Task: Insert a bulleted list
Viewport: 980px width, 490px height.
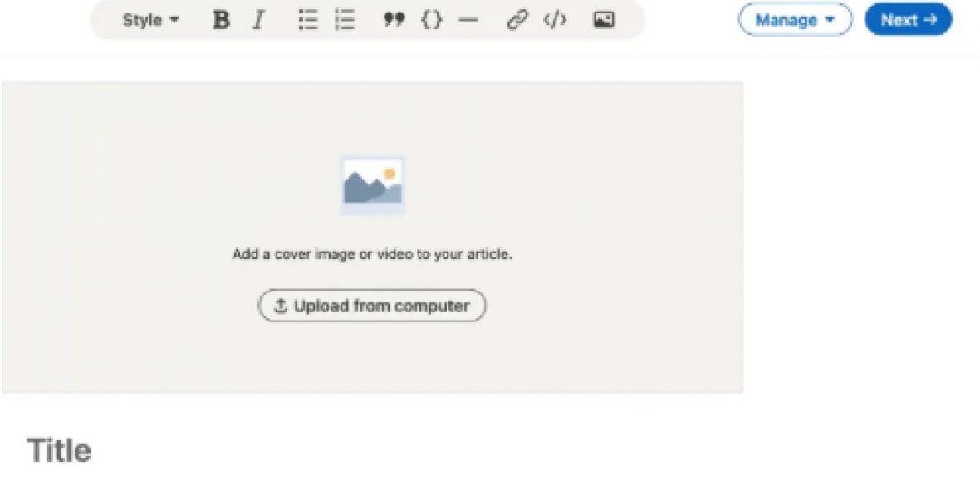Action: 308,20
